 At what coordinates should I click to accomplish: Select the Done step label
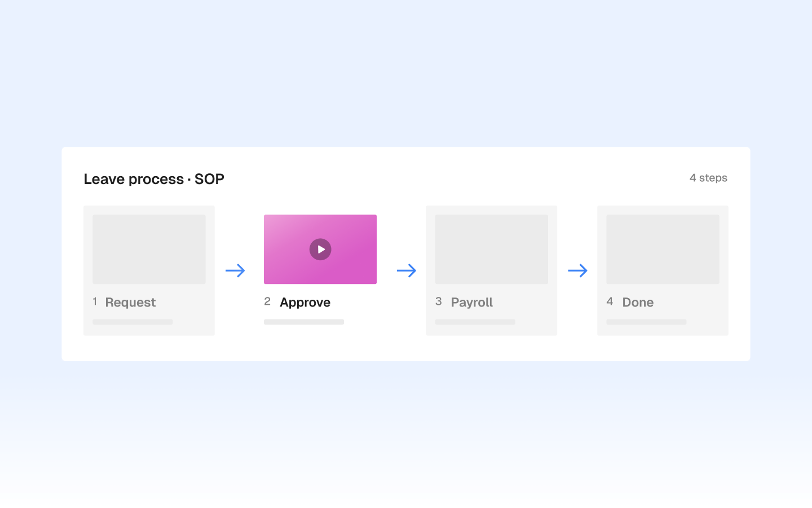point(638,303)
